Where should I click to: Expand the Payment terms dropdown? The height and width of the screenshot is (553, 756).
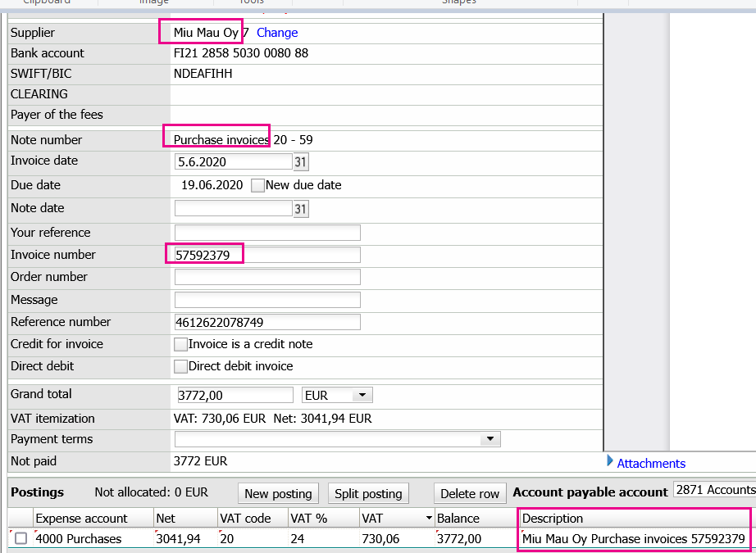(x=490, y=440)
